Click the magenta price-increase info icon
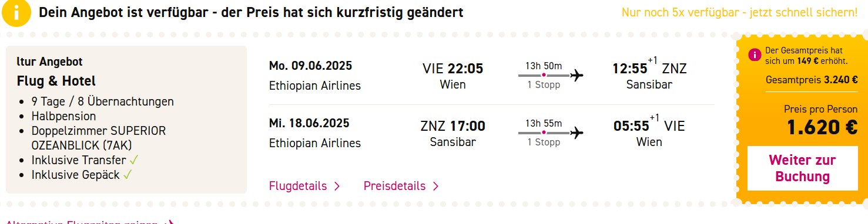Viewport: 868px width, 224px height. coord(755,55)
